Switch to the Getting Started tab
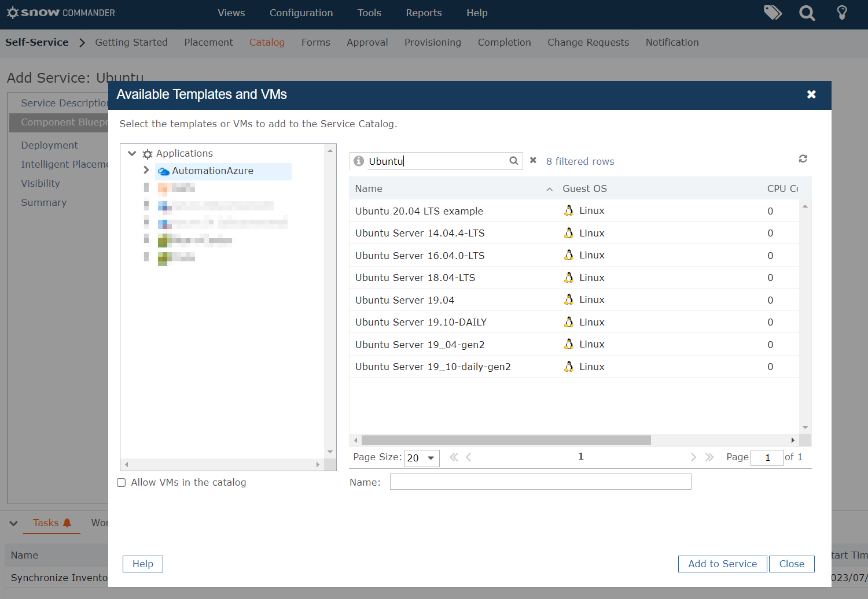Screen dimensions: 868x599 131,42
